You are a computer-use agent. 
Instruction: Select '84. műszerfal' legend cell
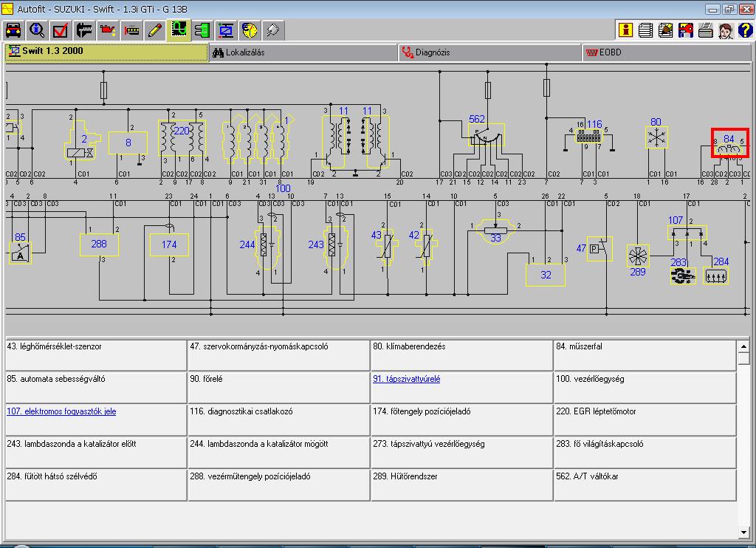click(x=645, y=355)
